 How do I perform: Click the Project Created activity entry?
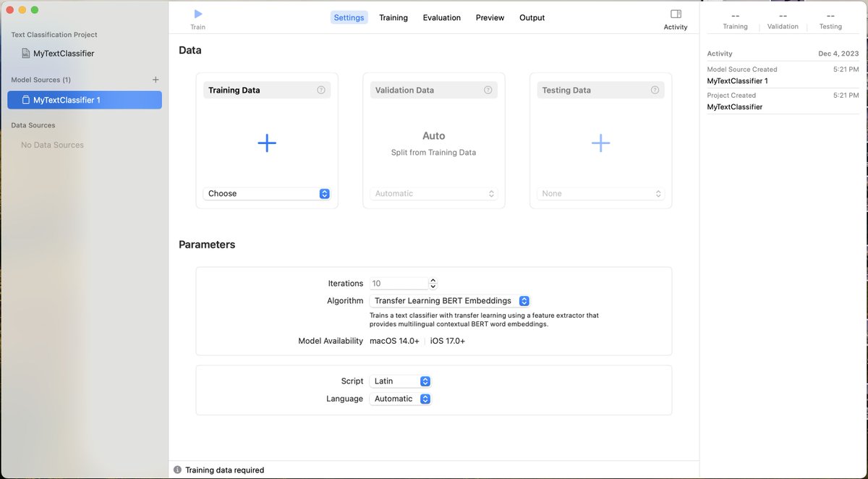pyautogui.click(x=783, y=101)
